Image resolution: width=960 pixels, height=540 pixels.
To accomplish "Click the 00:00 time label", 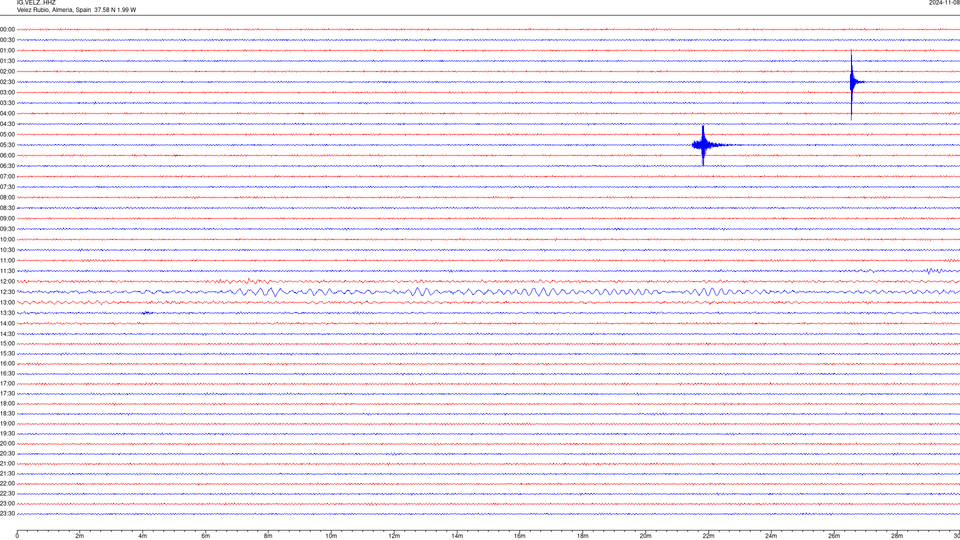I will tap(7, 29).
